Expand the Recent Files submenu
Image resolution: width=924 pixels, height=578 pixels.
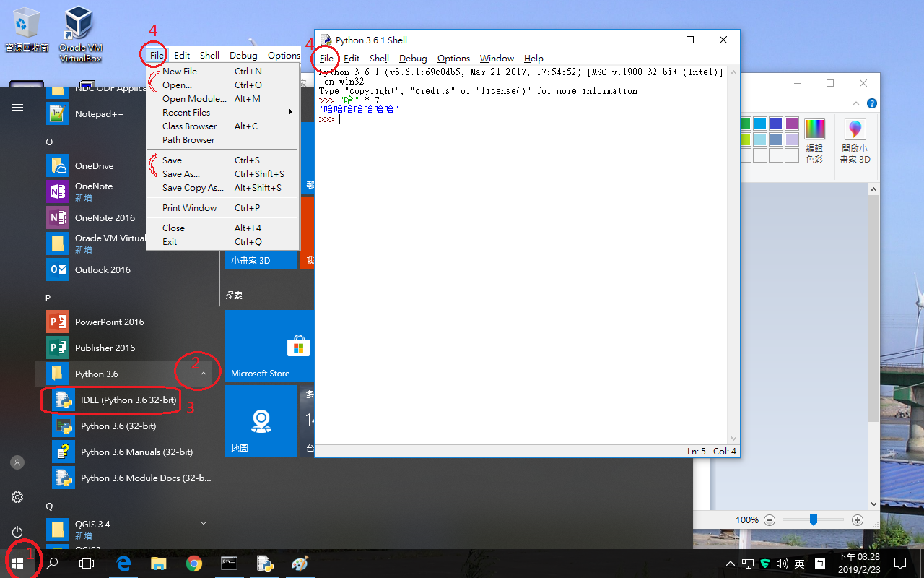click(x=223, y=113)
